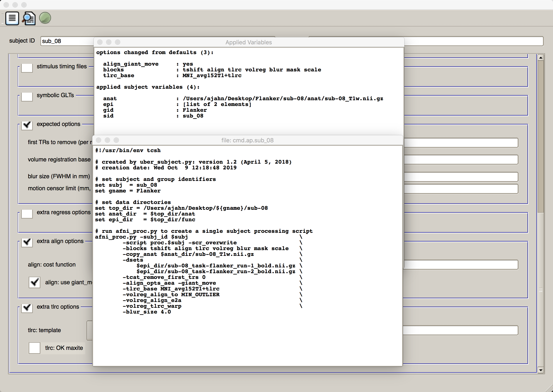553x392 pixels.
Task: Click the align cost function input field
Action: tap(461, 265)
